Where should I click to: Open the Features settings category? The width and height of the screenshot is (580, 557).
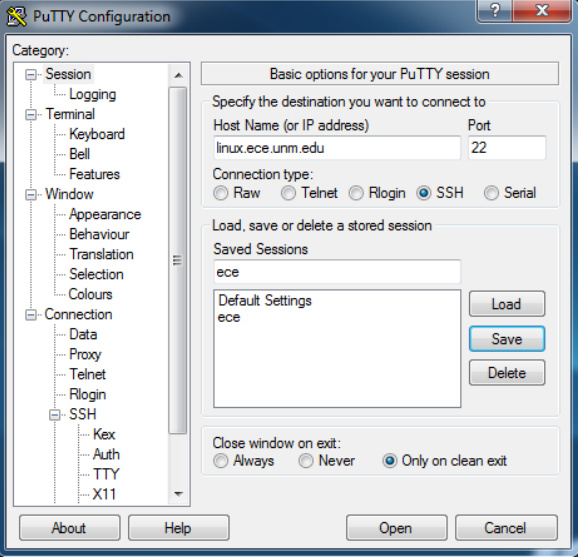click(95, 174)
